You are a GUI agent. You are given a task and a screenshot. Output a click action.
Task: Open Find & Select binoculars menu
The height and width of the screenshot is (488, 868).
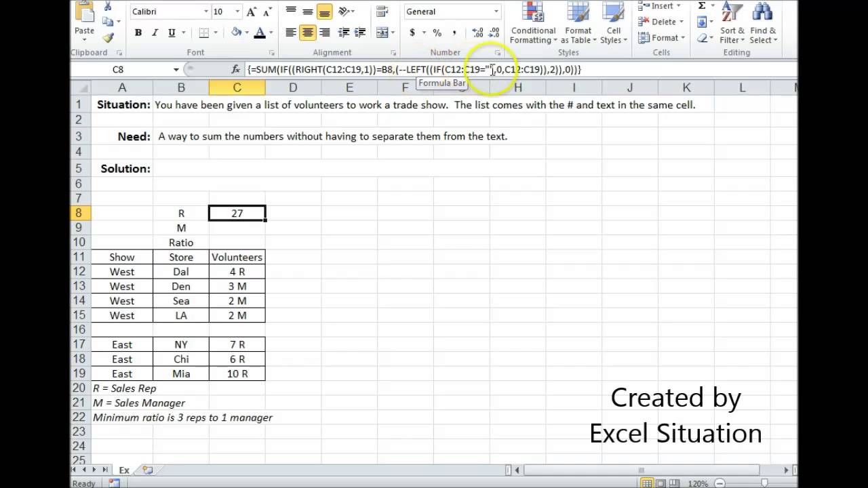pos(763,23)
